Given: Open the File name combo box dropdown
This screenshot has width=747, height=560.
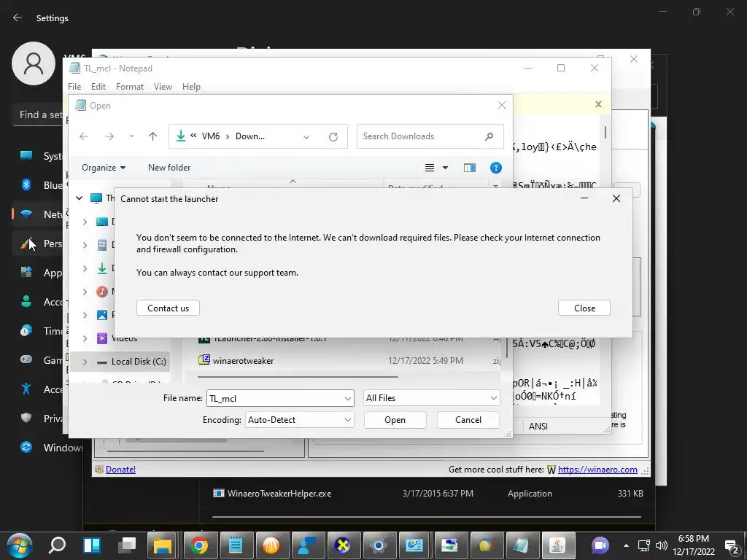Looking at the screenshot, I should pos(348,399).
